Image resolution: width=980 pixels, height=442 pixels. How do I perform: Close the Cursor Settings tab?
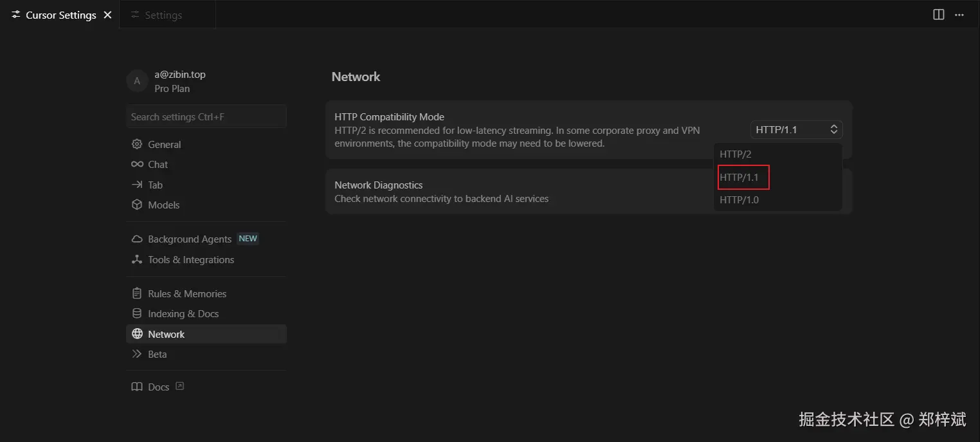107,15
